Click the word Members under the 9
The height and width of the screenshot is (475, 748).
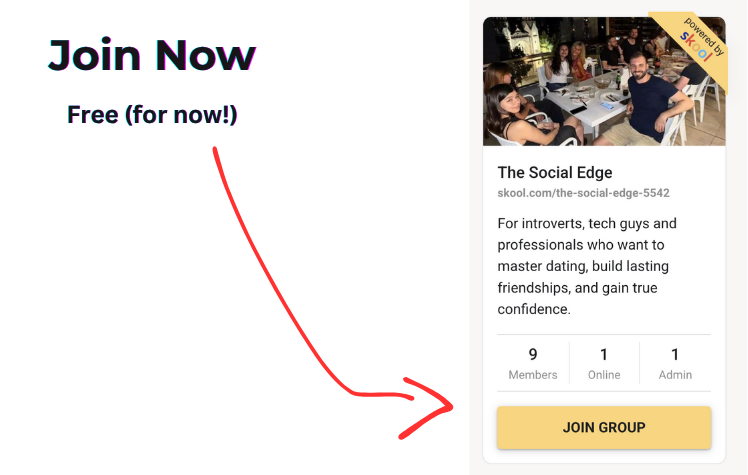(x=533, y=375)
